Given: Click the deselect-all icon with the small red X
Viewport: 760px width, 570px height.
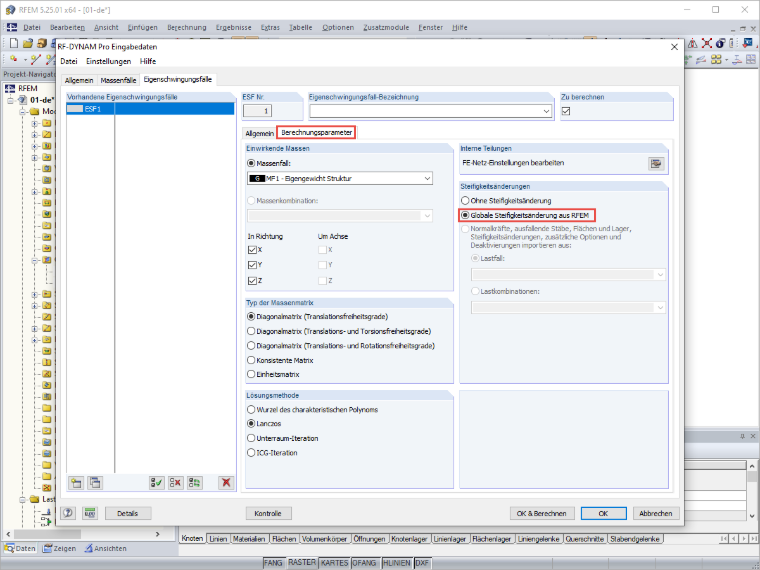Looking at the screenshot, I should (x=176, y=483).
